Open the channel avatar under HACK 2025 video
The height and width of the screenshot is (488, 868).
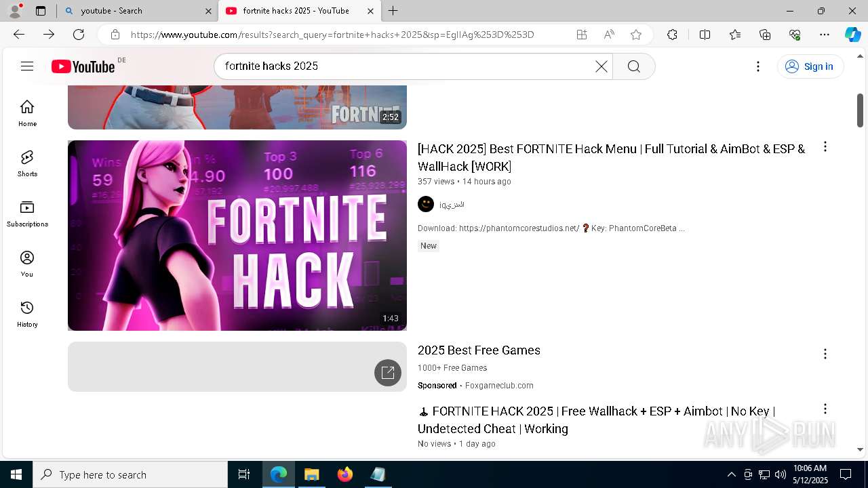click(426, 204)
